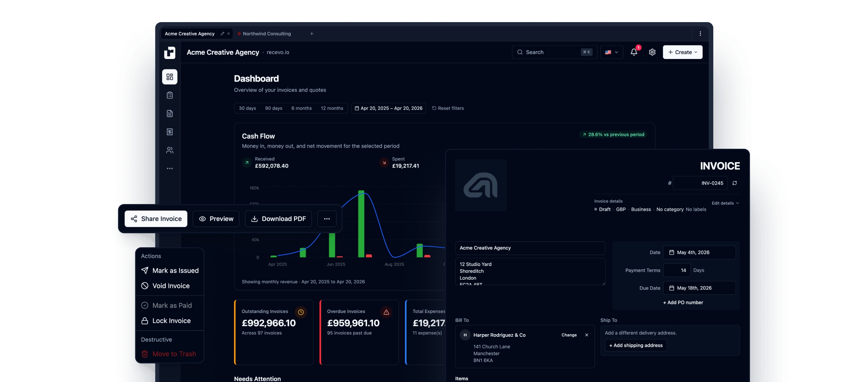The height and width of the screenshot is (382, 868).
Task: Click Change next to Harper Rodriguez & Co
Action: pyautogui.click(x=569, y=335)
